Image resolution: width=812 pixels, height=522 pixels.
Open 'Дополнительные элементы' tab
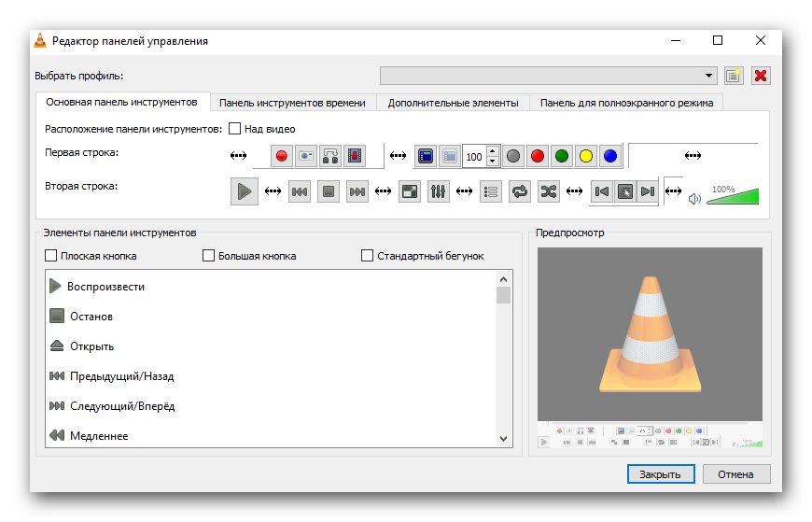click(x=453, y=103)
